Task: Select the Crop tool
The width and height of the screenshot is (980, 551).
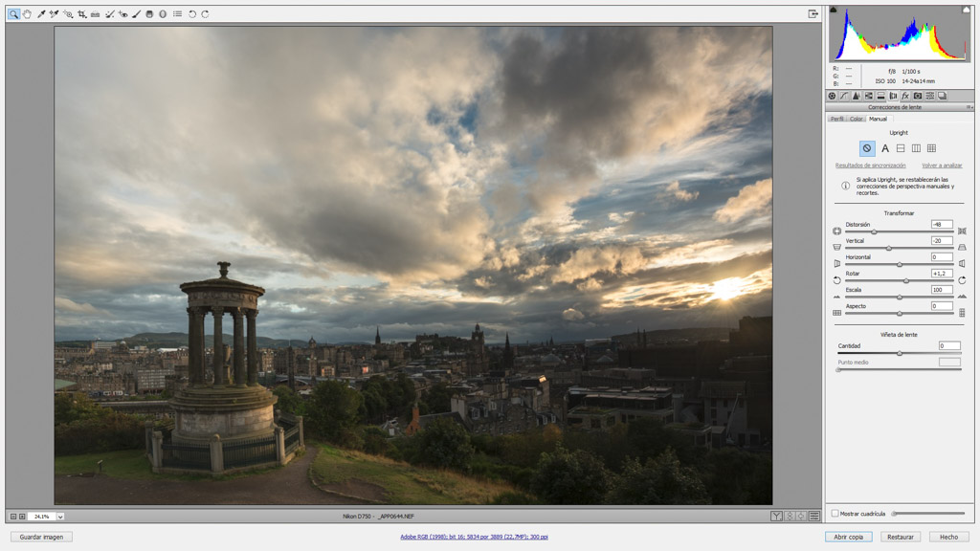Action: [x=81, y=14]
